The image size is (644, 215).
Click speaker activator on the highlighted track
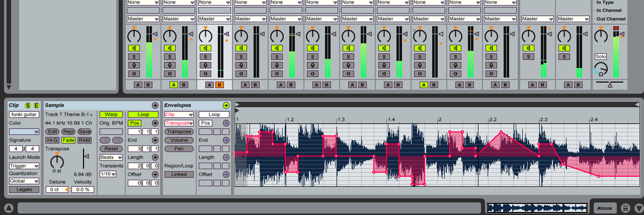pos(205,48)
